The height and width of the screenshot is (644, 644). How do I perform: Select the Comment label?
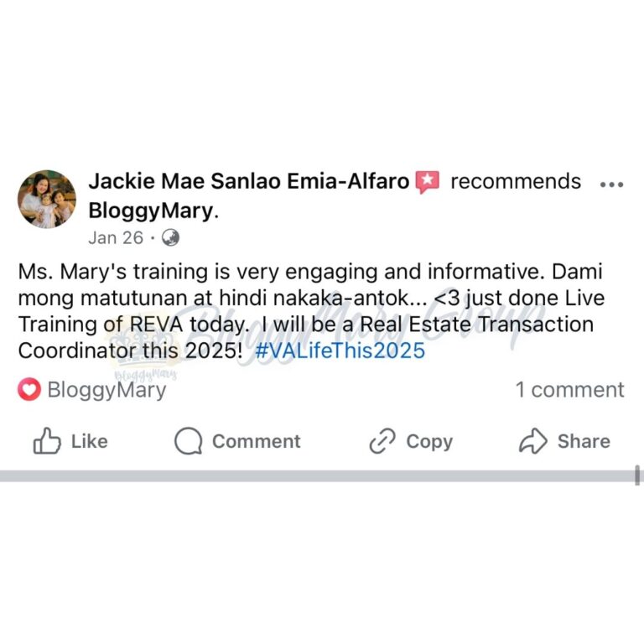[257, 442]
